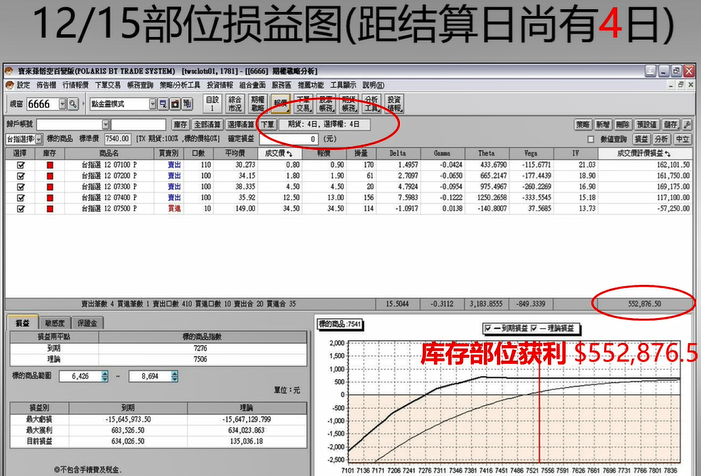Click the blue window icon after the mode dropdown
This screenshot has height=476, width=701.
(x=163, y=104)
